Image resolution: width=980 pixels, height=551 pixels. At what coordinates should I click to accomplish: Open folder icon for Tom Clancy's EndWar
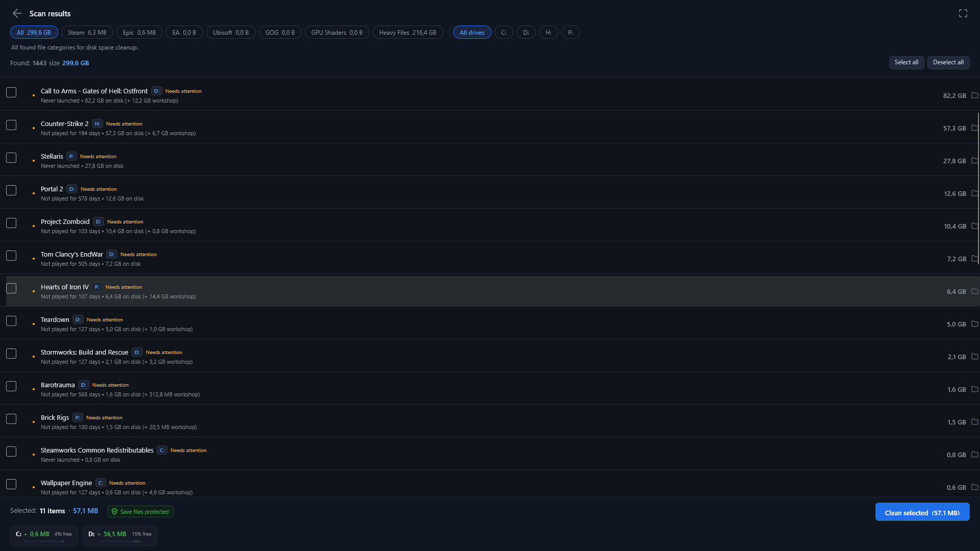click(x=974, y=259)
